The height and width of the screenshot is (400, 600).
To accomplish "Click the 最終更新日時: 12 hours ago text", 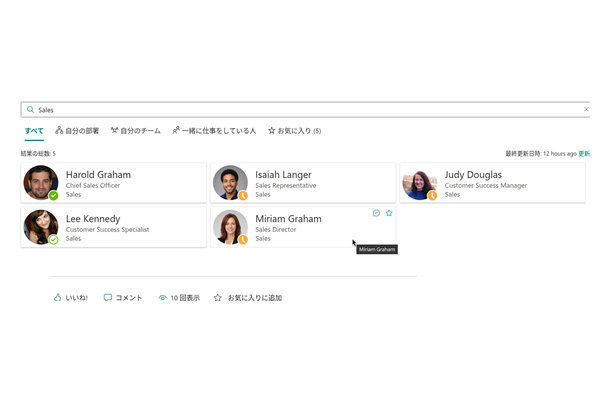I will pos(541,153).
